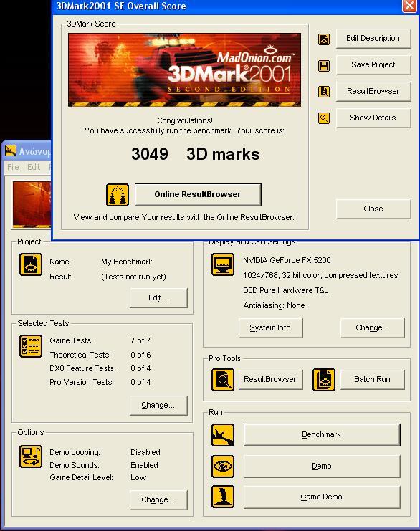Screen dimensions: 420x531
Task: Open System Info
Action: pos(270,327)
